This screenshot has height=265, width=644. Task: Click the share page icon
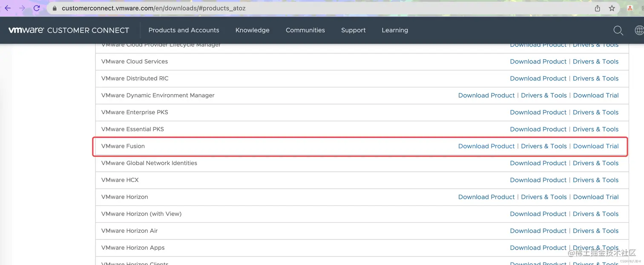(x=598, y=8)
